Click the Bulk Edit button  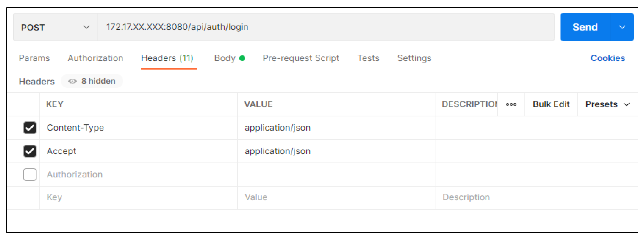click(x=551, y=104)
